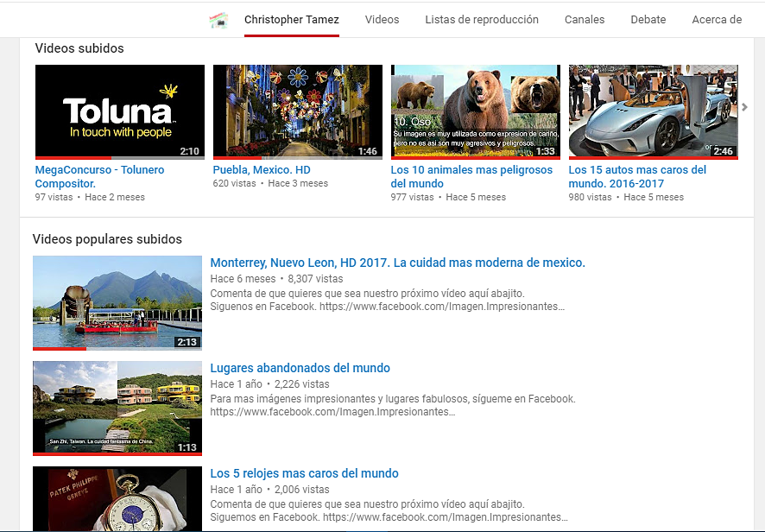This screenshot has height=532, width=765.
Task: Click '977 vistas' under the animales video
Action: 412,197
